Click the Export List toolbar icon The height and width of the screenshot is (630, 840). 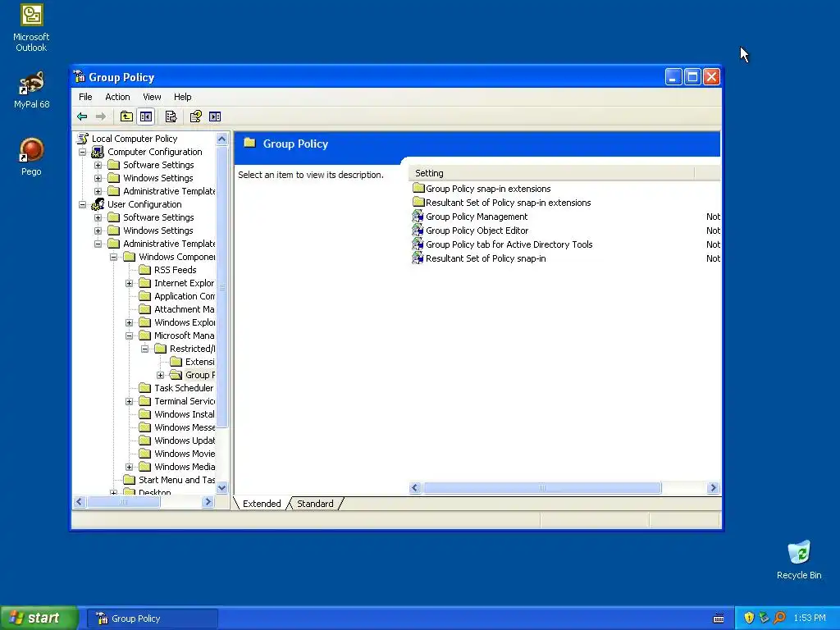171,116
